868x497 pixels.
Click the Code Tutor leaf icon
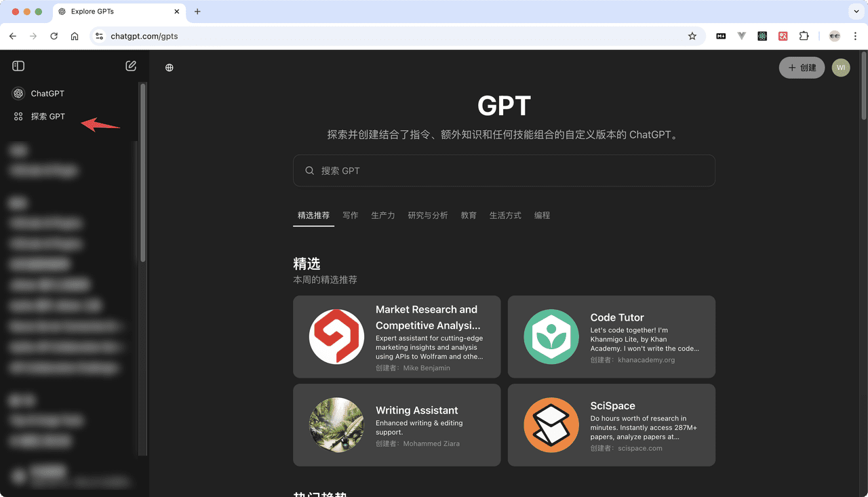pos(551,337)
